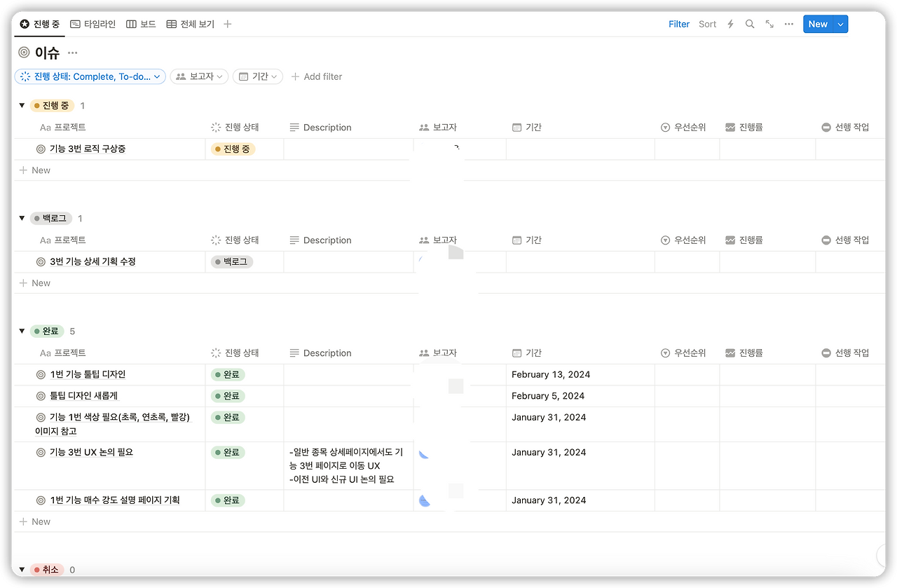Click 진행 중 status pill of 기능 3번 로직 구상중
The height and width of the screenshot is (588, 897).
(233, 149)
